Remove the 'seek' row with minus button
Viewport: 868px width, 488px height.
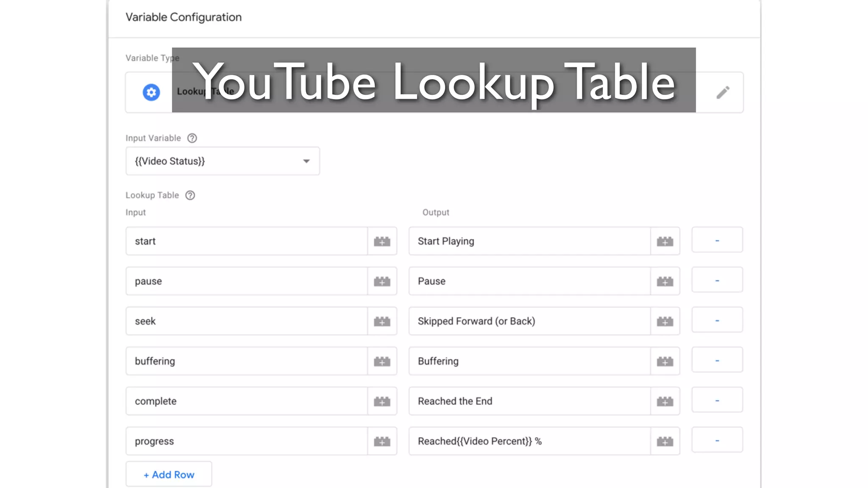(717, 320)
